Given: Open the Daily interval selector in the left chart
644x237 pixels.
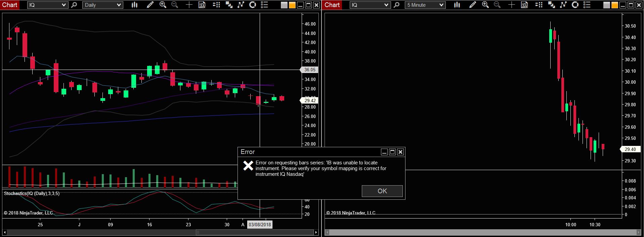Looking at the screenshot, I should (x=102, y=5).
